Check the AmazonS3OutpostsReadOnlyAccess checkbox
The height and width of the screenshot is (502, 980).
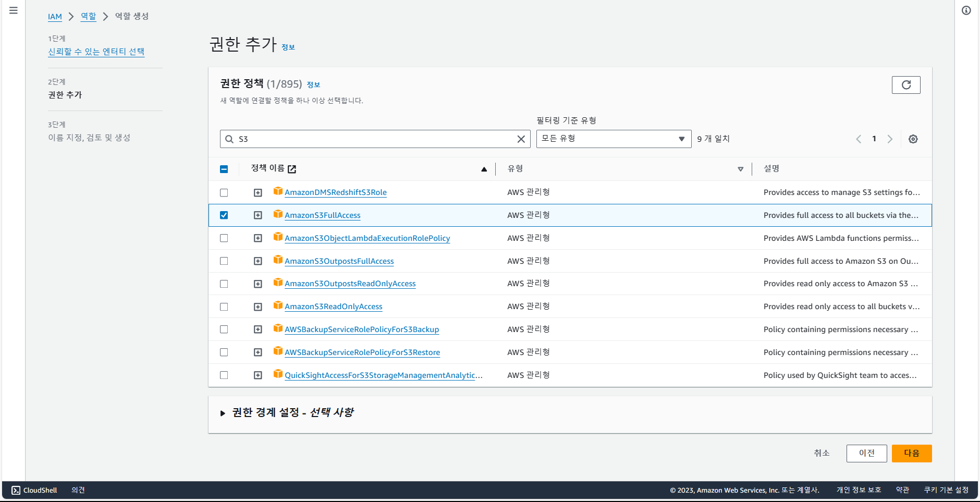point(224,284)
